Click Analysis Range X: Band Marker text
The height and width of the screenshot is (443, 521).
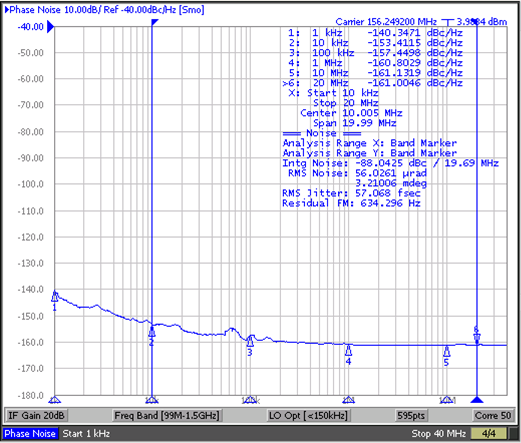tap(370, 143)
